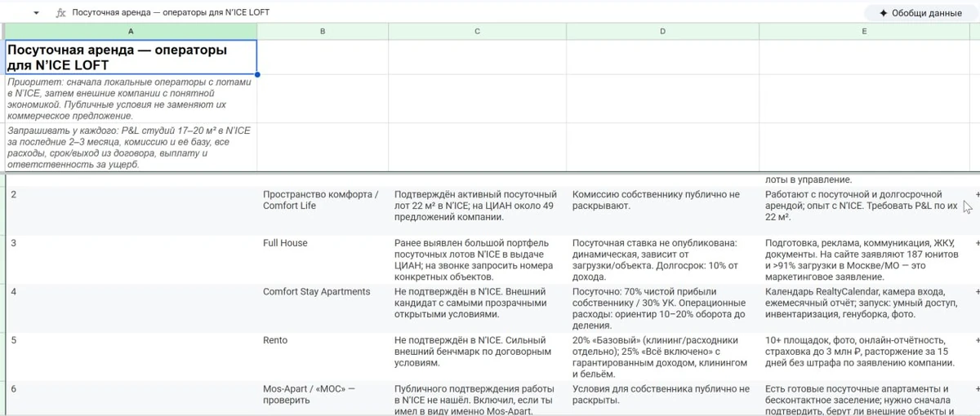This screenshot has height=416, width=980.
Task: Select cell Сильный внешний бенчмарк
Action: click(x=477, y=356)
